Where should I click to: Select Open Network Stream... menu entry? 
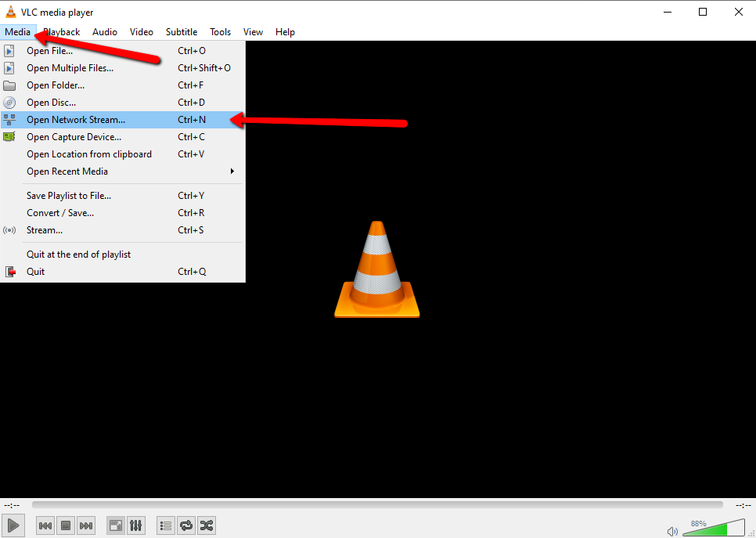click(x=123, y=120)
